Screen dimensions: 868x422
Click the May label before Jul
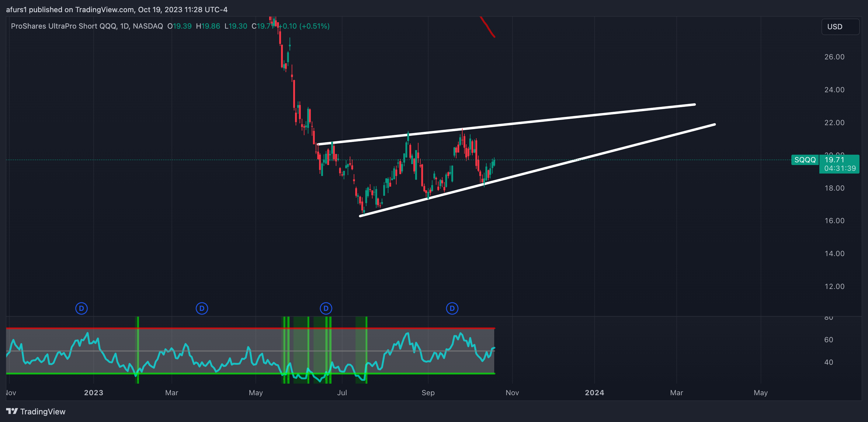256,393
